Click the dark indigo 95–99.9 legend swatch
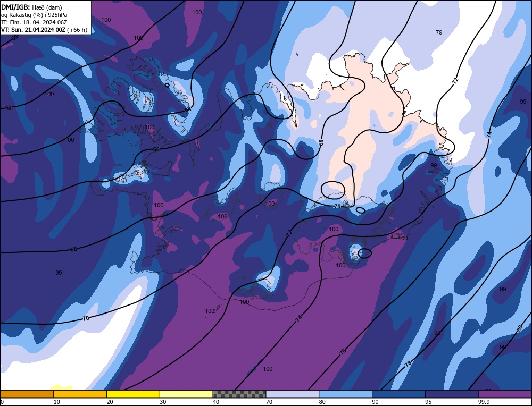The height and width of the screenshot is (406, 532). click(x=452, y=394)
